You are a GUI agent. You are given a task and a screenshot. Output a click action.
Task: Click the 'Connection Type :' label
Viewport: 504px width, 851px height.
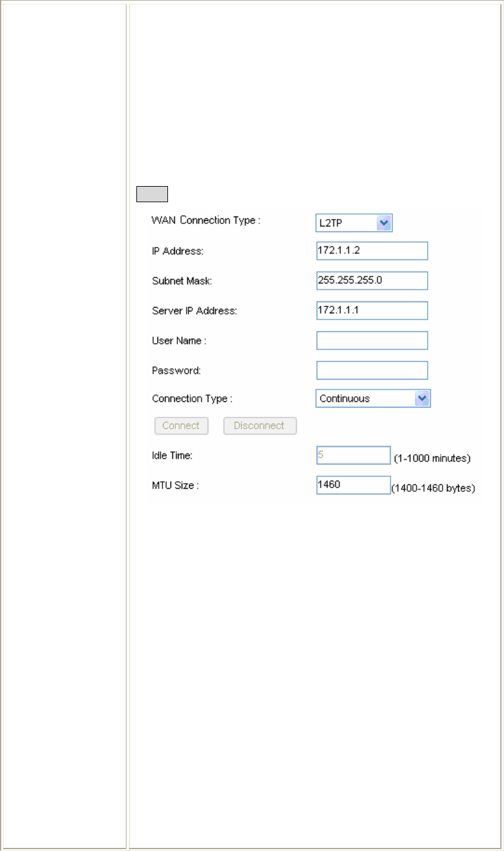pyautogui.click(x=192, y=399)
